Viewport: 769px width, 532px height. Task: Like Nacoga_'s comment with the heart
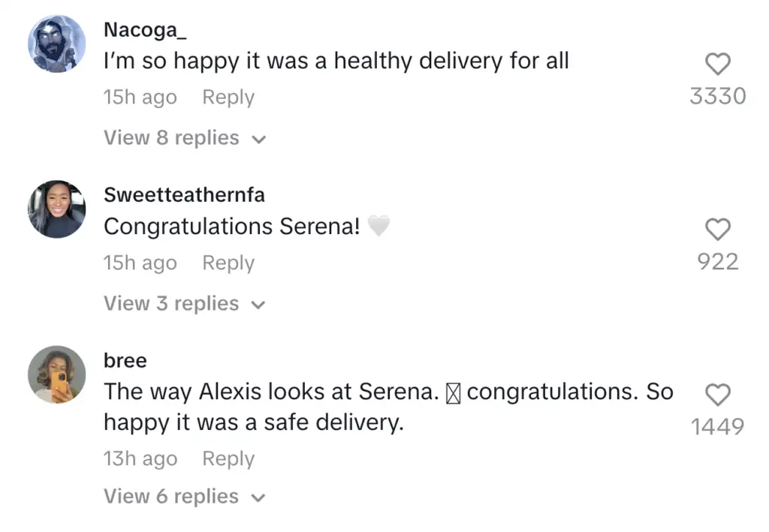point(718,64)
